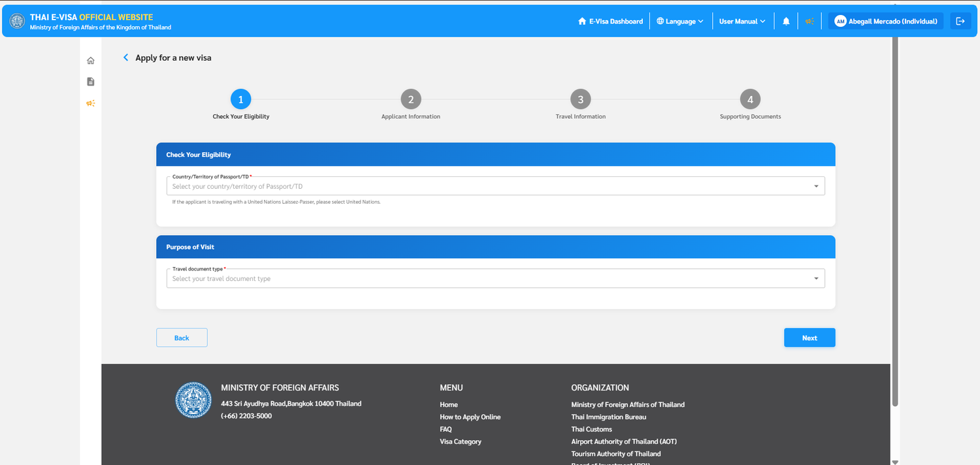The width and height of the screenshot is (980, 465).
Task: Click the Next button
Action: click(x=809, y=338)
